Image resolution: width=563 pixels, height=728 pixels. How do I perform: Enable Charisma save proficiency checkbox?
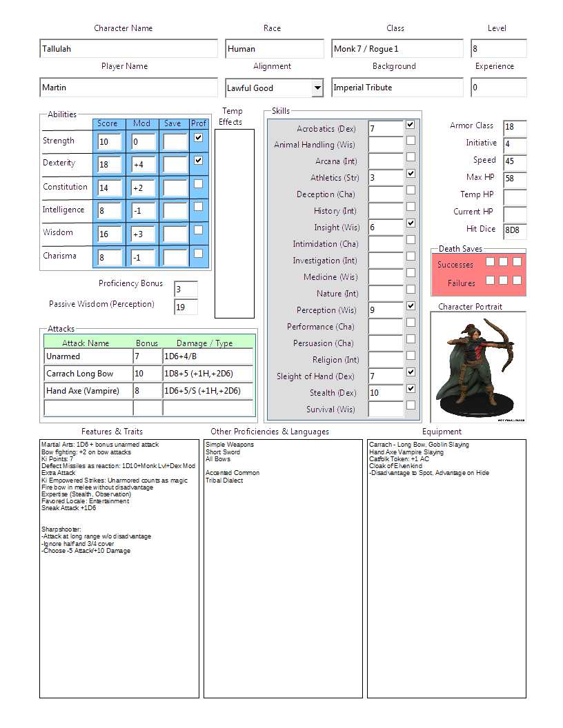tap(198, 253)
